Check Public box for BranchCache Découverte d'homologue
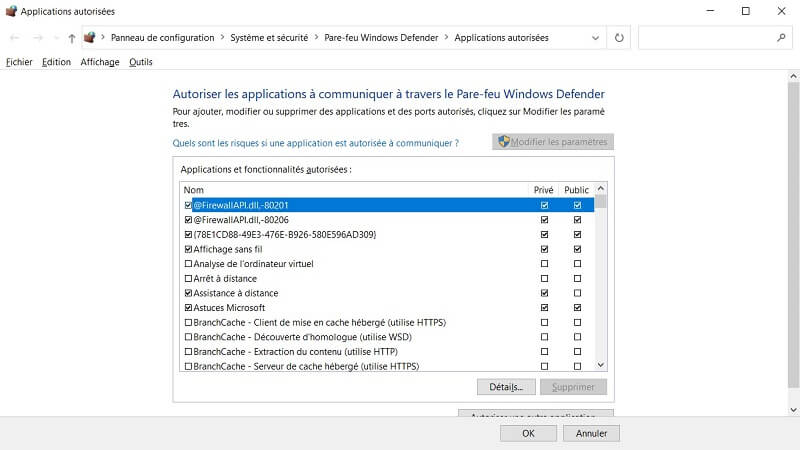 click(577, 337)
